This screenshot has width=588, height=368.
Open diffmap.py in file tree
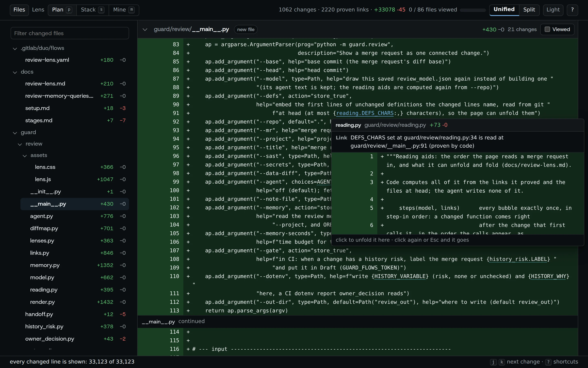click(x=75, y=228)
